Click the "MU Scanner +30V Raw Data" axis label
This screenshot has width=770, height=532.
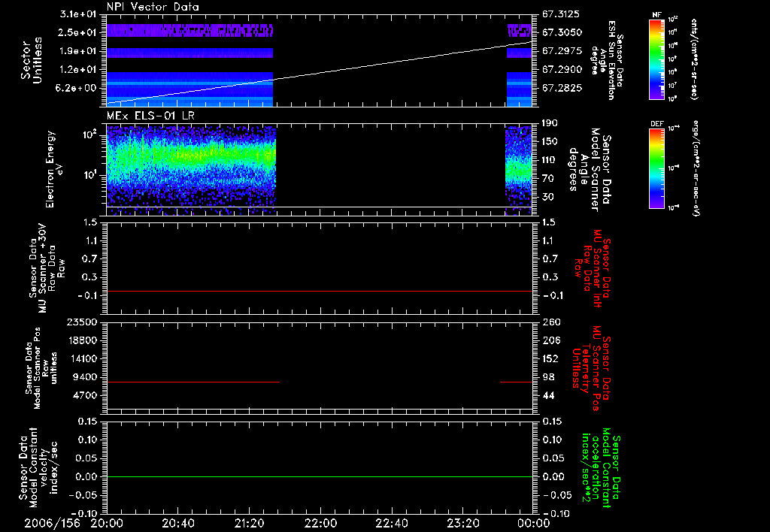tap(47, 268)
